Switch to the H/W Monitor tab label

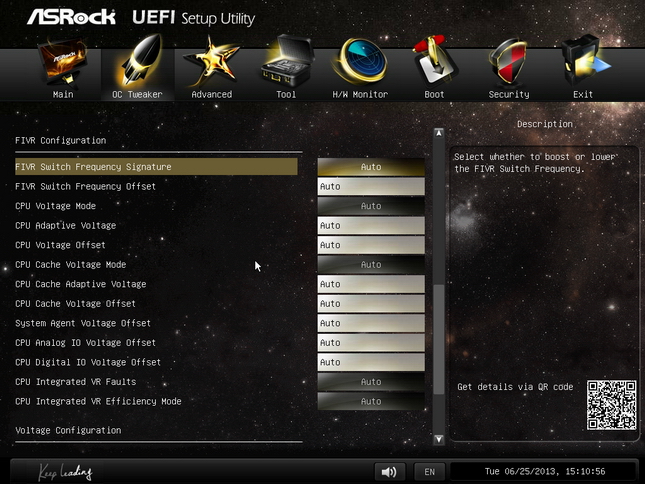[x=360, y=95]
